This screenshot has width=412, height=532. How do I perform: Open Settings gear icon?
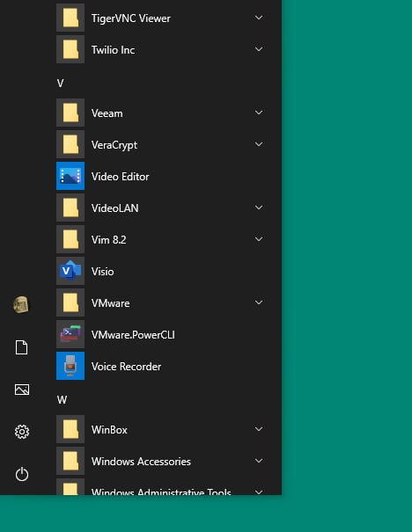pyautogui.click(x=22, y=432)
